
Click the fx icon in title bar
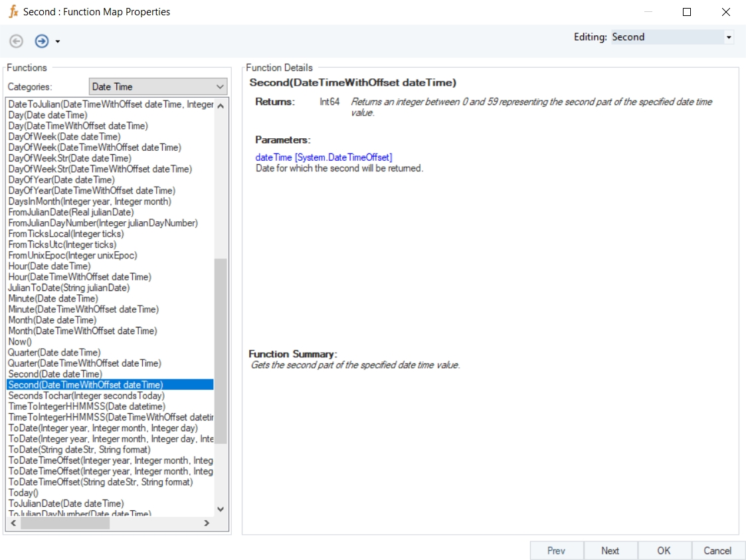click(13, 12)
